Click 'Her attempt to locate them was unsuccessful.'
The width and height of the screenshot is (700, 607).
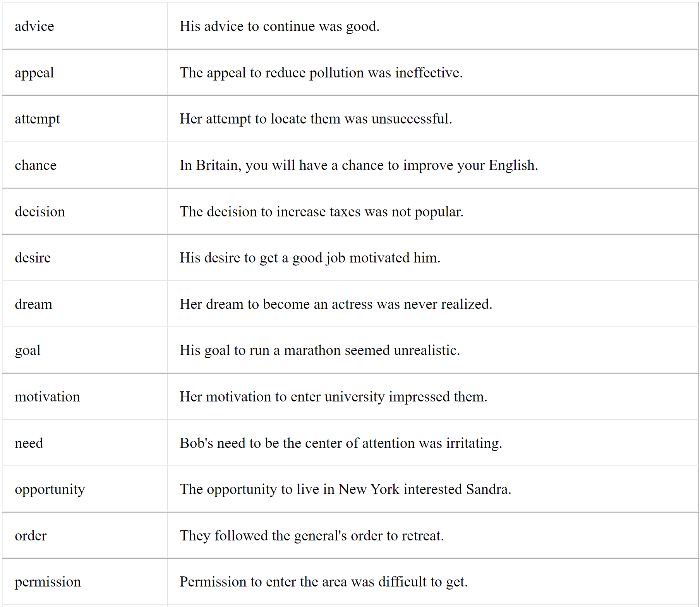tap(316, 119)
